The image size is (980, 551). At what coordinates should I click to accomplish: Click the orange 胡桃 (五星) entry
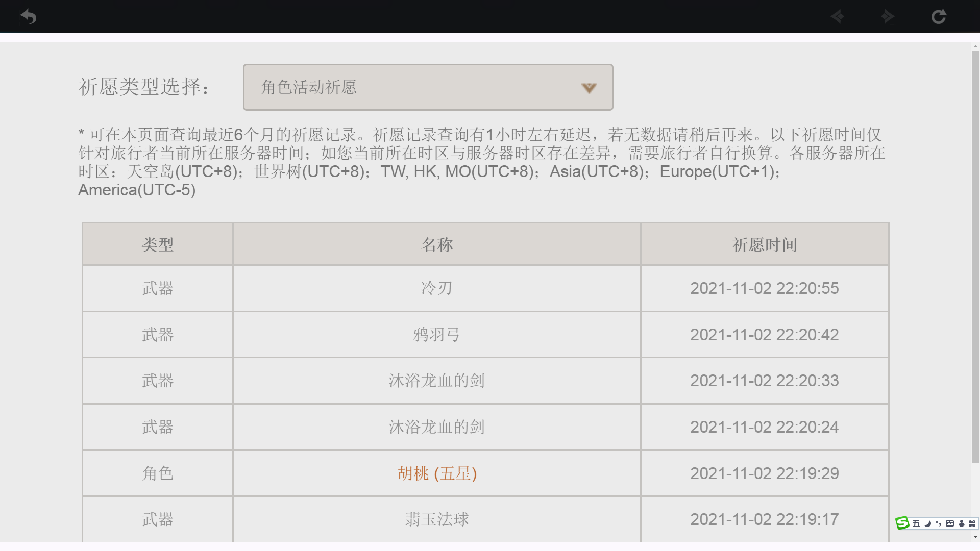(437, 473)
